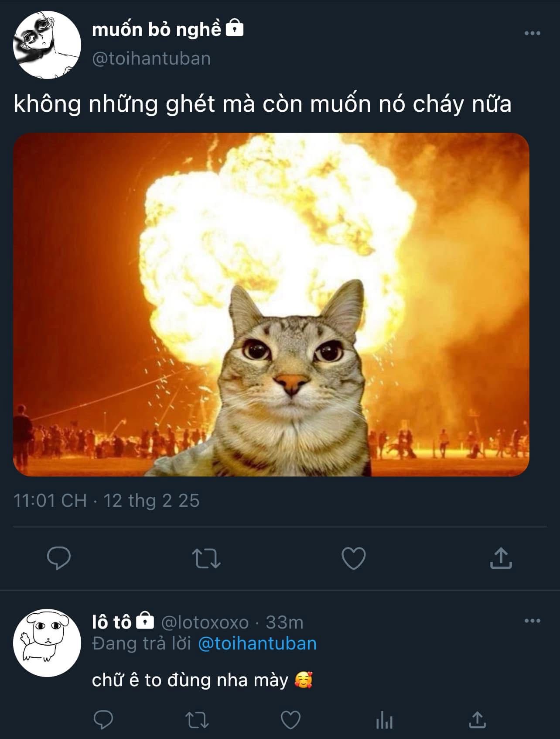Click the lô tô display name

click(112, 622)
